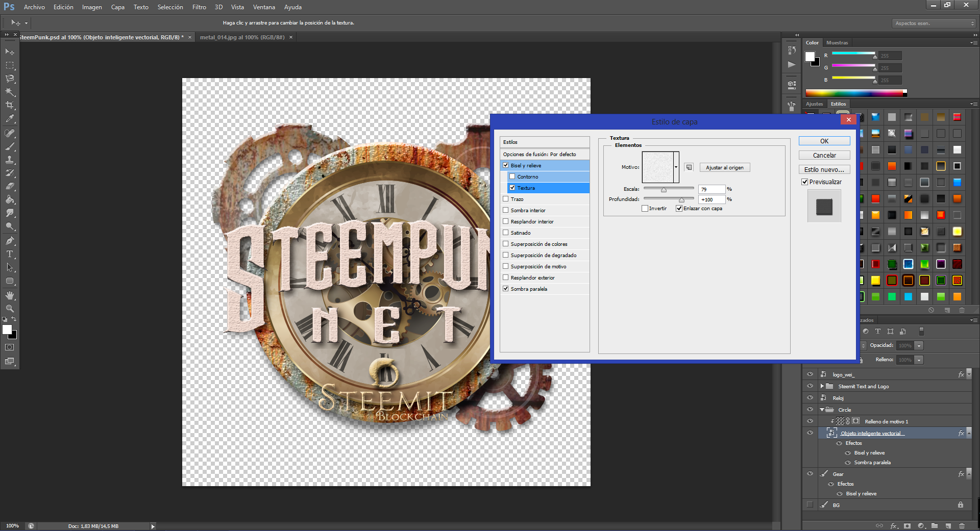Swap foreground and background colors
The width and height of the screenshot is (980, 531).
pyautogui.click(x=14, y=319)
